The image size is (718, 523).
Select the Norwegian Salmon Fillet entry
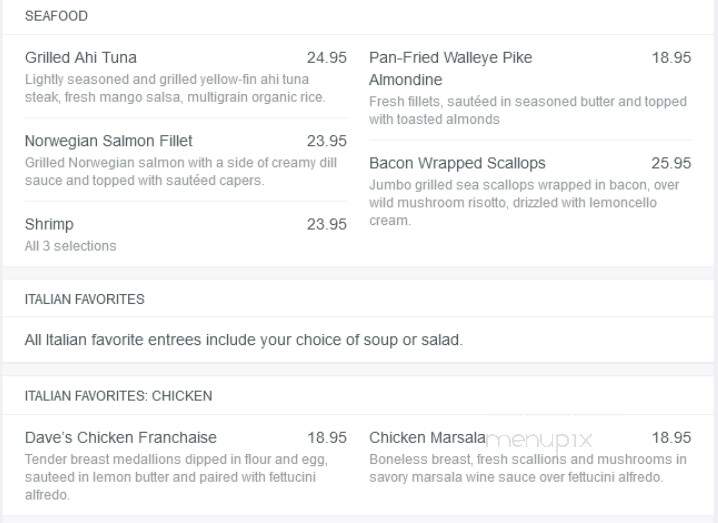tap(109, 141)
